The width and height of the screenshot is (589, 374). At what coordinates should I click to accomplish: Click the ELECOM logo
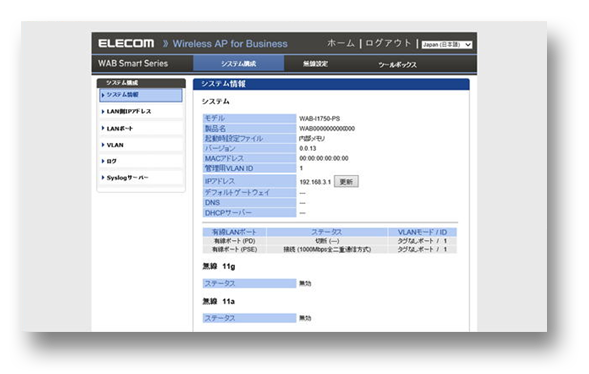coord(126,44)
